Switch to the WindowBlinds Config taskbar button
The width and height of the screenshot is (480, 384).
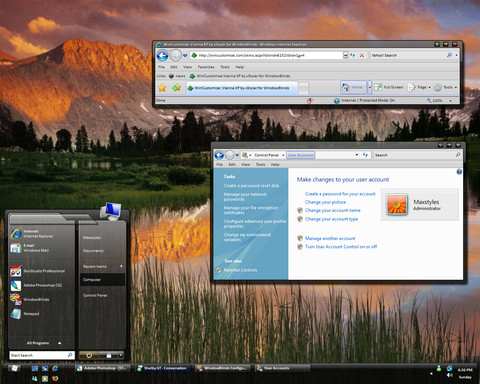(x=222, y=368)
